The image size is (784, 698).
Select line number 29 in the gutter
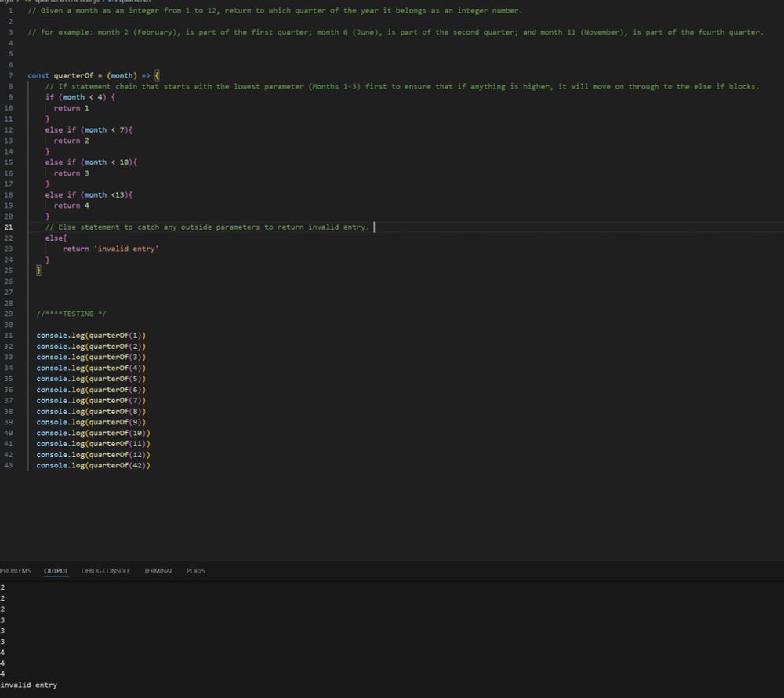pyautogui.click(x=8, y=314)
